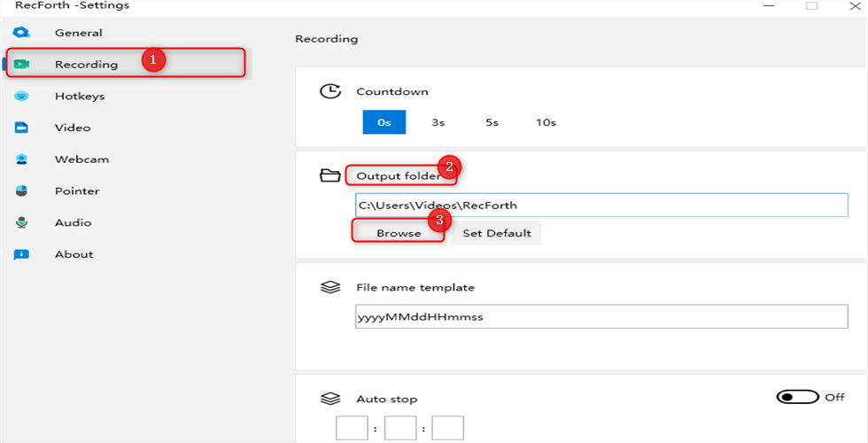Toggle the Auto stop switch
Image resolution: width=868 pixels, height=443 pixels.
(798, 397)
